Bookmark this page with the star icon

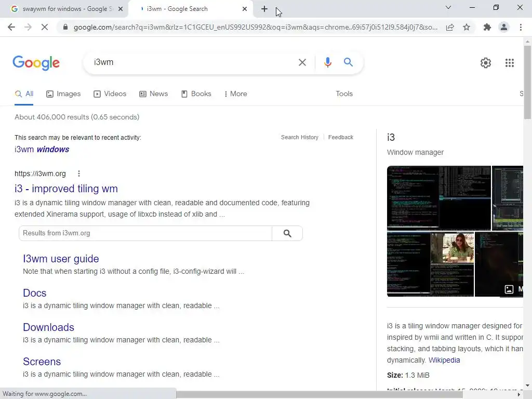(x=467, y=27)
